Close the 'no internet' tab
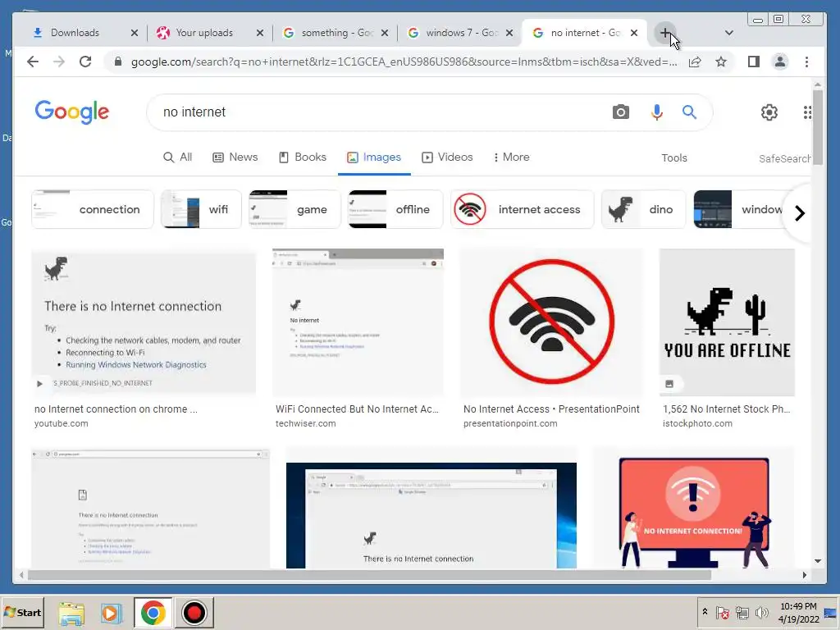The height and width of the screenshot is (630, 840). pos(634,33)
